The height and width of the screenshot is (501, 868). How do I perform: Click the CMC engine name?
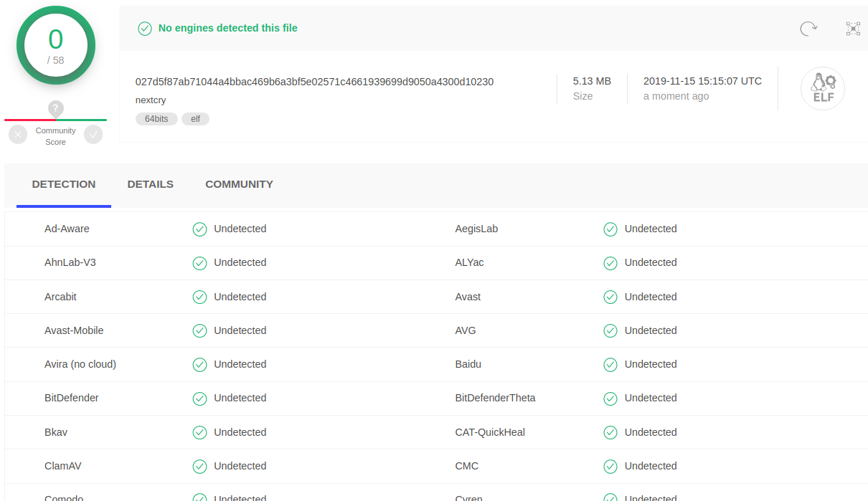[467, 466]
